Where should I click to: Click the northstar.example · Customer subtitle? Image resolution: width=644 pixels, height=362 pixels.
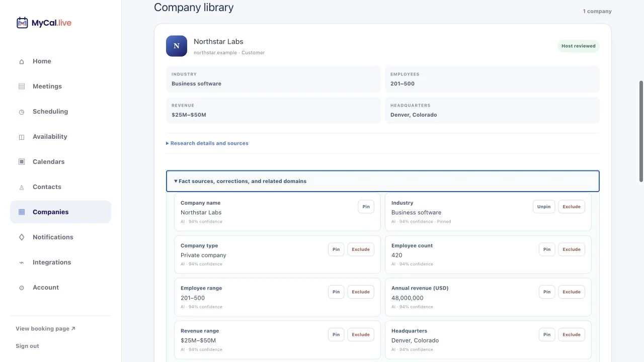[x=229, y=52]
